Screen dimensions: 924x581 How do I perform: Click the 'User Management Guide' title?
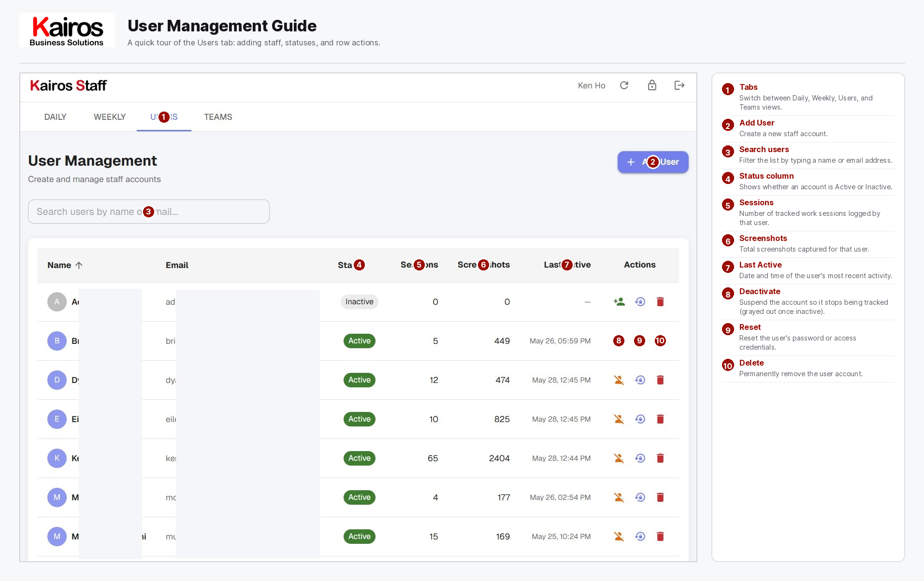click(x=222, y=26)
